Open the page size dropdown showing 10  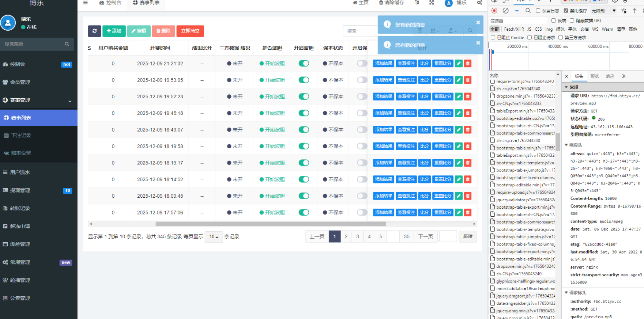click(x=214, y=237)
